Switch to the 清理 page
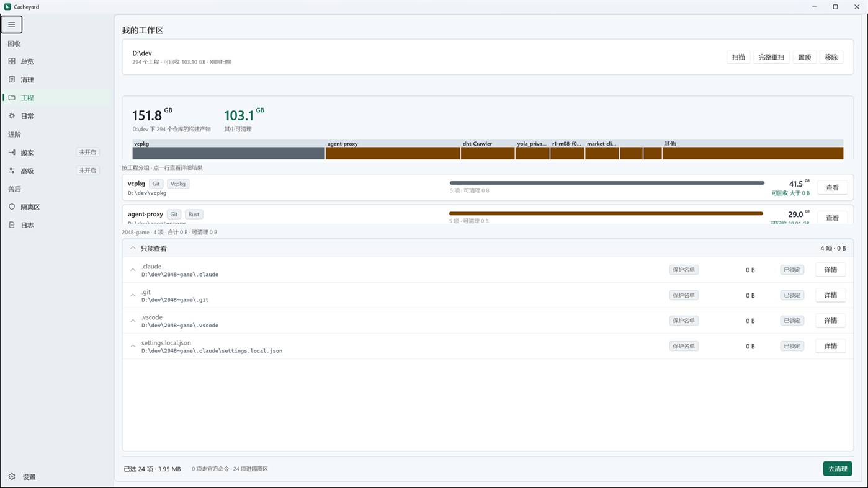The width and height of the screenshot is (868, 488). 57,79
